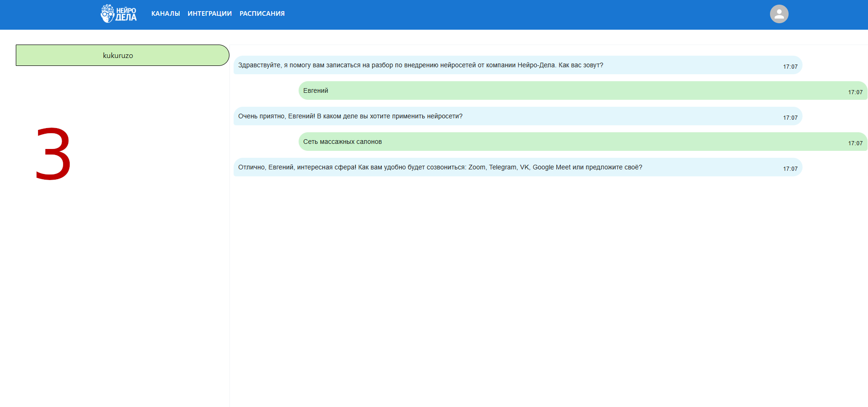
Task: Click the timestamp on 'Сеть массажных салонов' message
Action: (x=855, y=143)
